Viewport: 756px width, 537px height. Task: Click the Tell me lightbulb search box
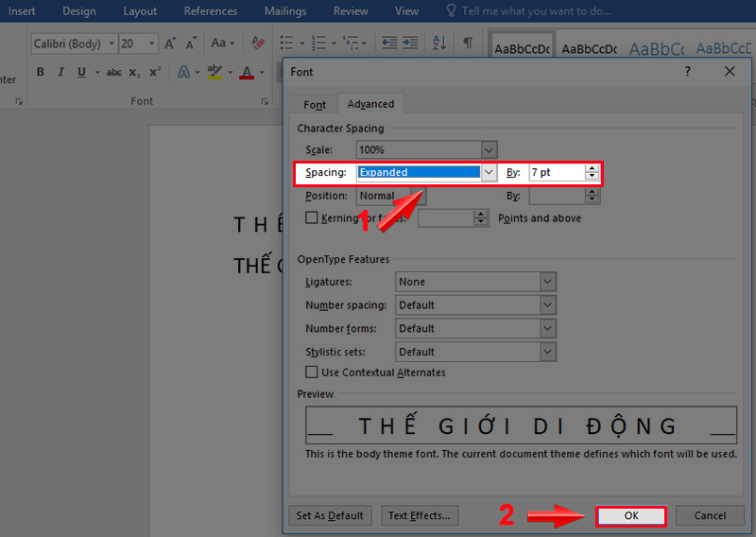tap(529, 11)
